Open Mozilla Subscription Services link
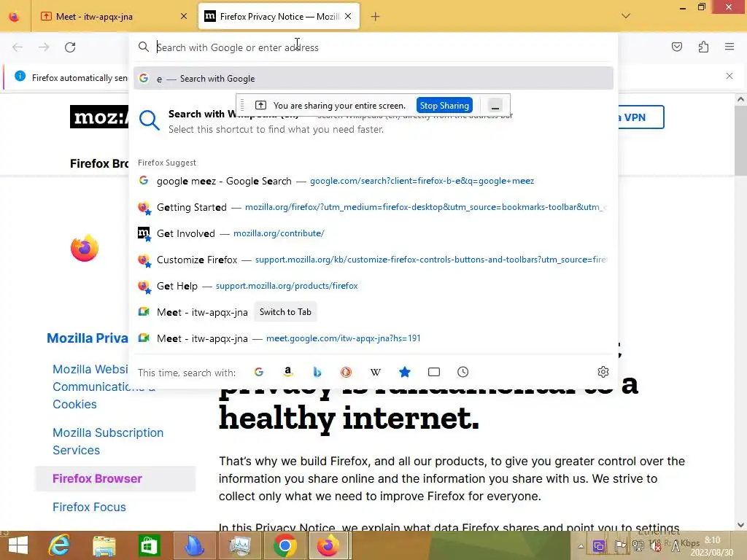Image resolution: width=747 pixels, height=560 pixels. pyautogui.click(x=108, y=441)
